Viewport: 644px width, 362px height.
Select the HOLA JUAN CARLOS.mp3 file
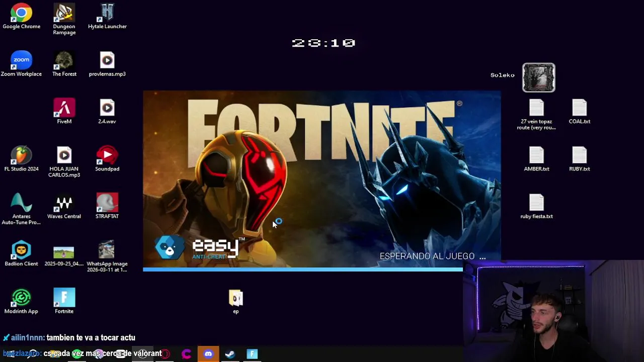pyautogui.click(x=64, y=162)
